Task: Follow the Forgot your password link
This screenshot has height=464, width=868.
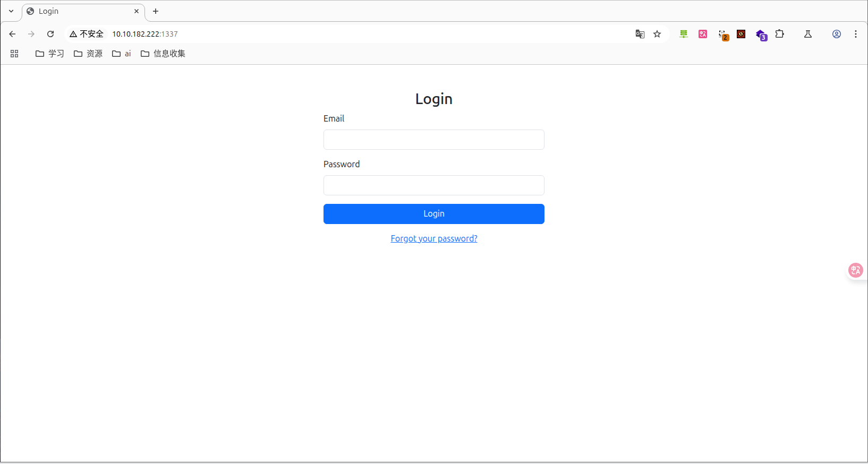Action: click(434, 239)
